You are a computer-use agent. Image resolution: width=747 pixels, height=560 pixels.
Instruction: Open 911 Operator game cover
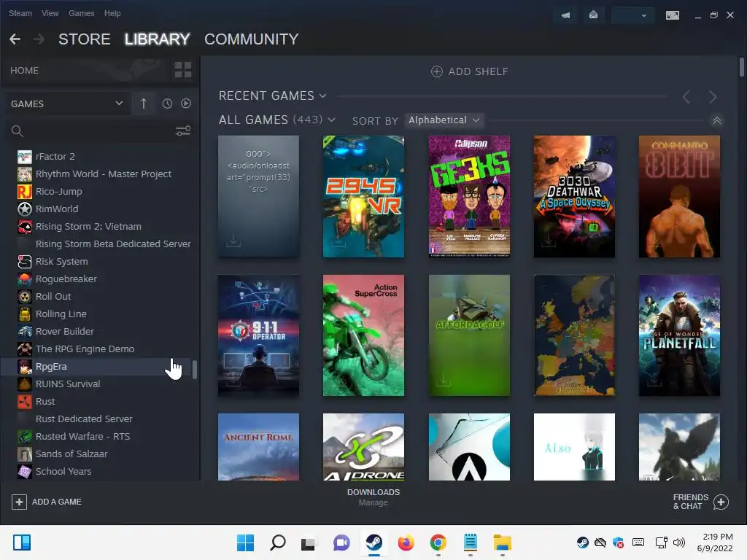coord(259,335)
